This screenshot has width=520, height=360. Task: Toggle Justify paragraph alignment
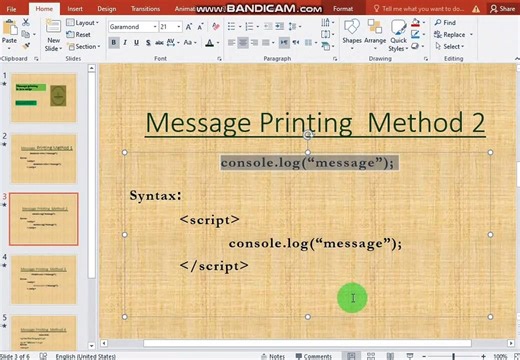click(266, 42)
